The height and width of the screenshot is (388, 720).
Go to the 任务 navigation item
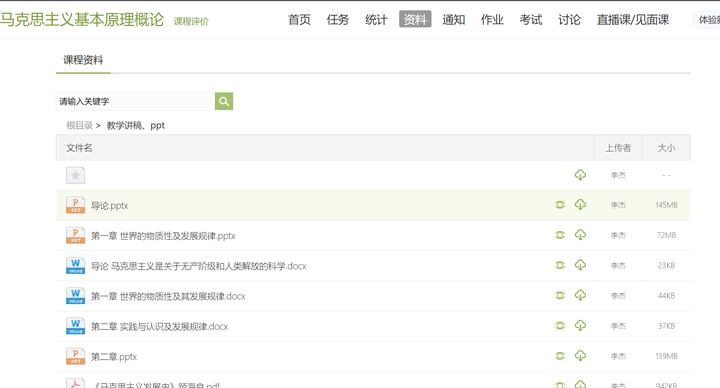tap(338, 20)
